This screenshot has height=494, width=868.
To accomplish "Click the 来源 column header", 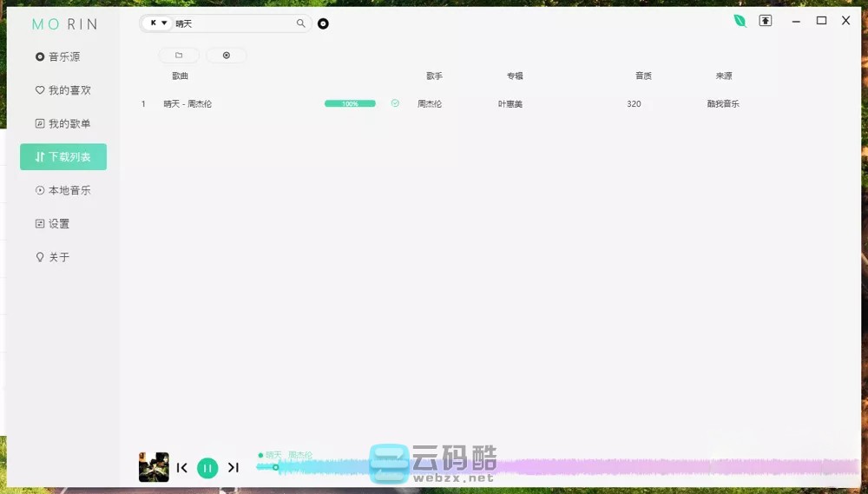I will click(x=724, y=76).
